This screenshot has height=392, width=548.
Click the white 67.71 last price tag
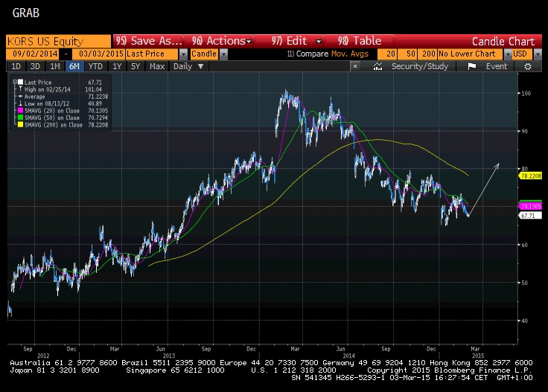(x=529, y=216)
